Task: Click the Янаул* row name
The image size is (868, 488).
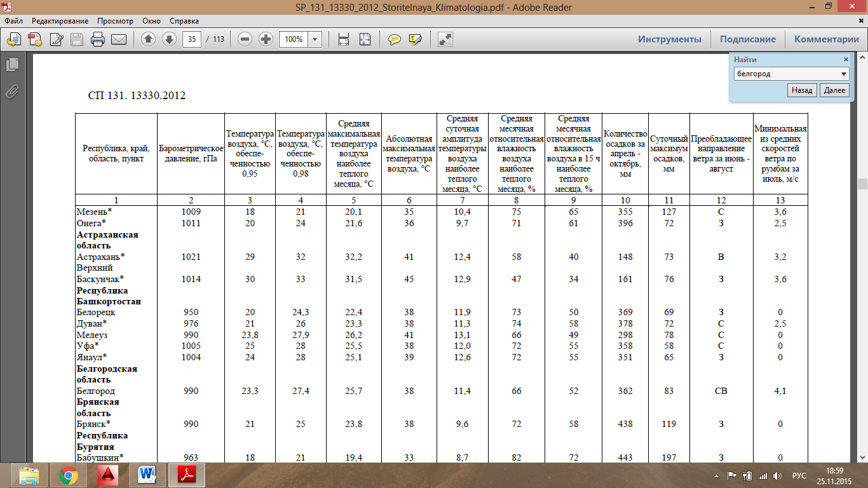Action: click(93, 357)
